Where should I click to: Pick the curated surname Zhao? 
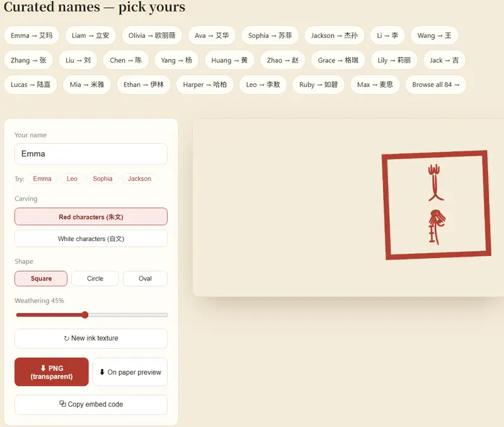[x=283, y=60]
